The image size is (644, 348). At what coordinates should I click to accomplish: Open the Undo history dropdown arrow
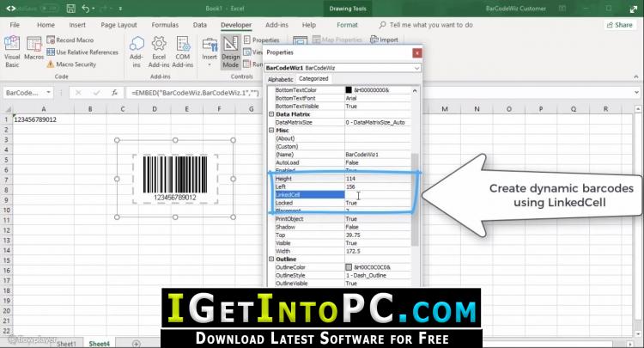(x=94, y=9)
